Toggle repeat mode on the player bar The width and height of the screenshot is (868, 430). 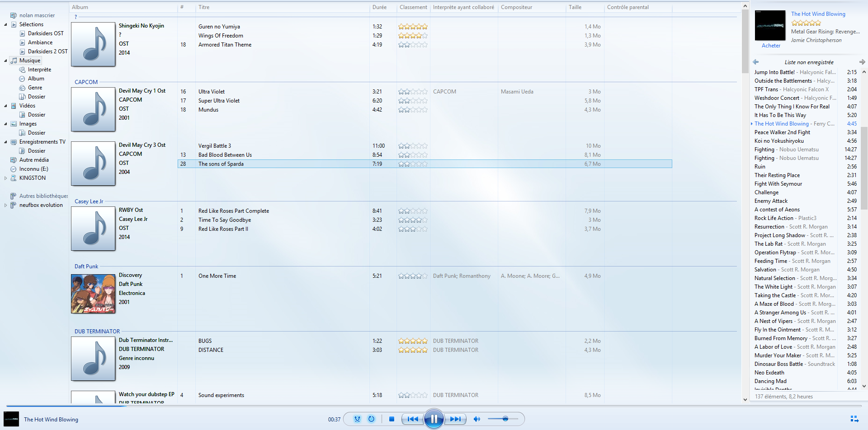371,419
